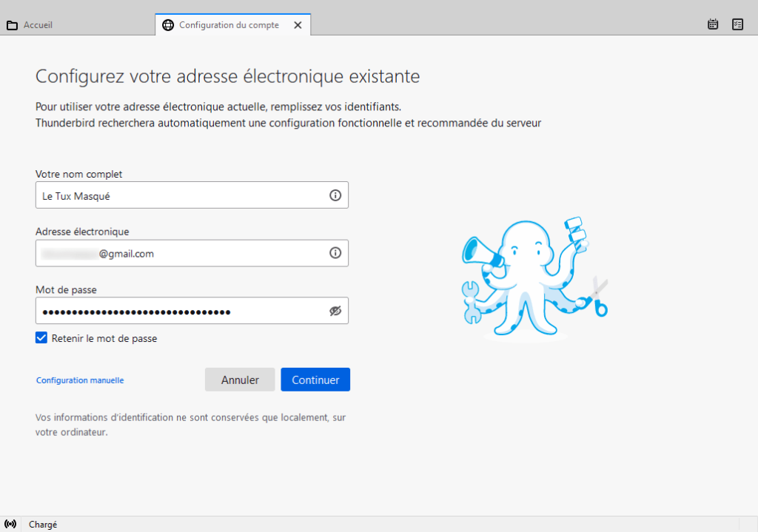Click the globe icon on the Configuration tab
Screen dimensions: 758x532
tap(168, 25)
